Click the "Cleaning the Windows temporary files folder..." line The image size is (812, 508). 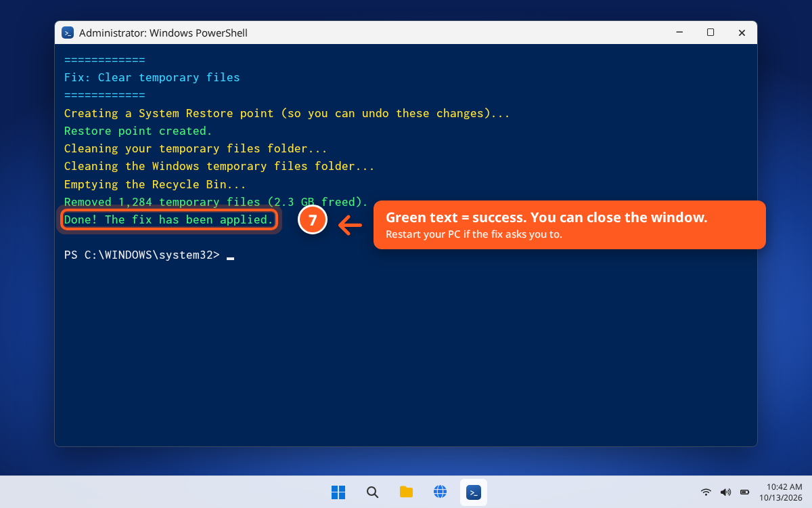pyautogui.click(x=219, y=166)
